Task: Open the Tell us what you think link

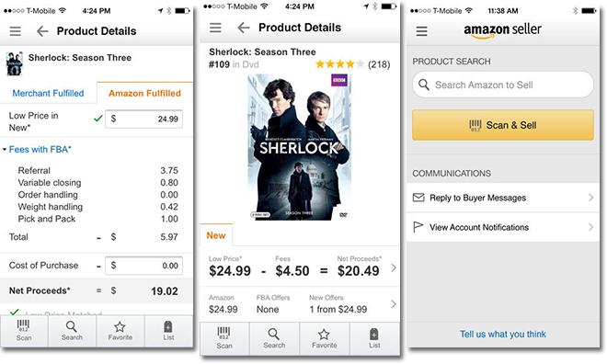Action: [x=502, y=334]
